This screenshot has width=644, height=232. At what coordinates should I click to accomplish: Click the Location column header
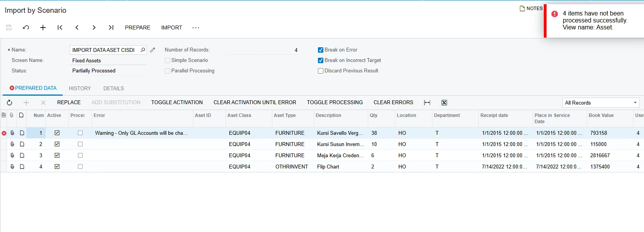413,119
